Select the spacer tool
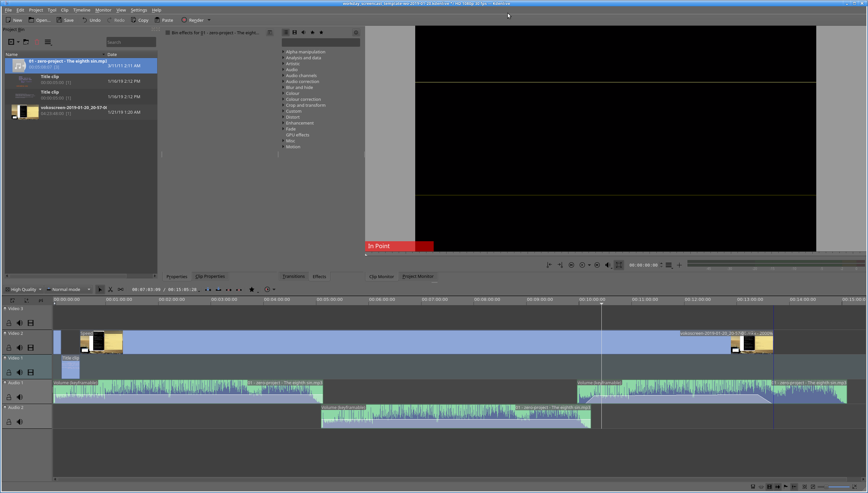868x493 pixels. point(121,289)
